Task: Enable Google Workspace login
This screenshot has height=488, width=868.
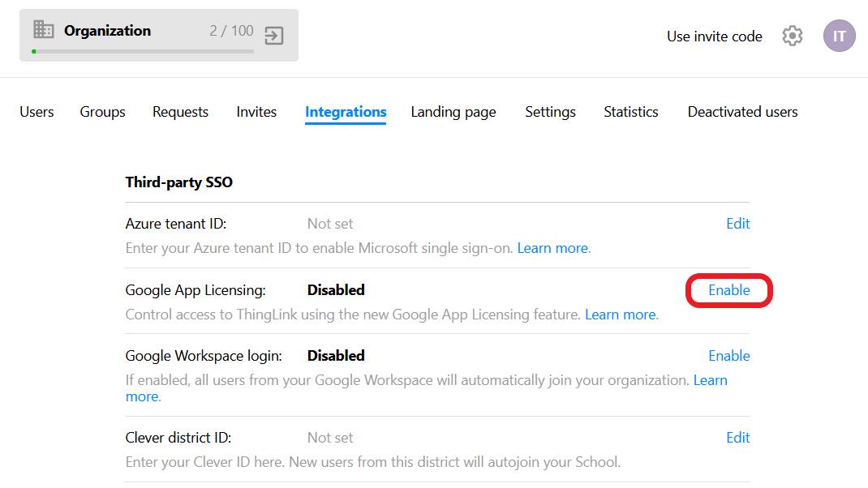Action: [729, 355]
